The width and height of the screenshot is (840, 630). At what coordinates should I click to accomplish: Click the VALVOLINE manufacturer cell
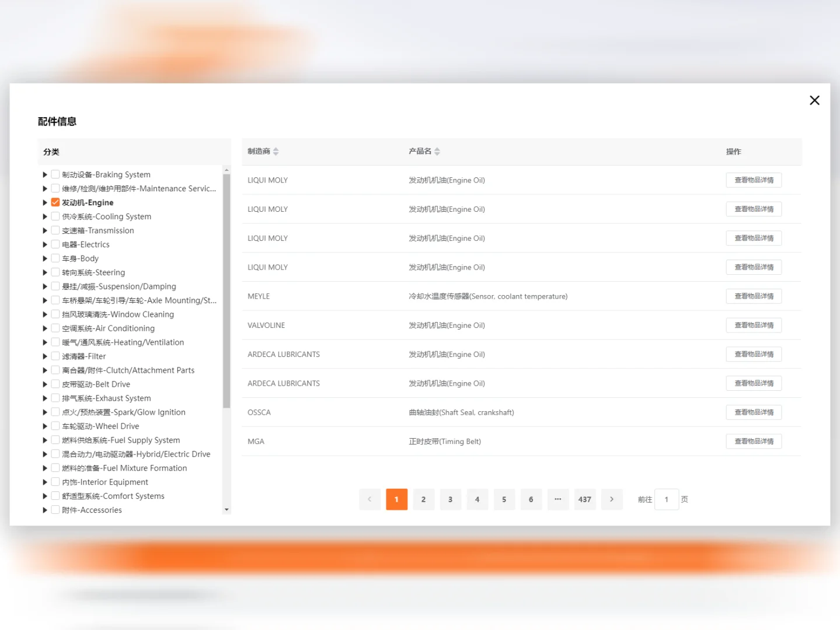click(x=266, y=325)
